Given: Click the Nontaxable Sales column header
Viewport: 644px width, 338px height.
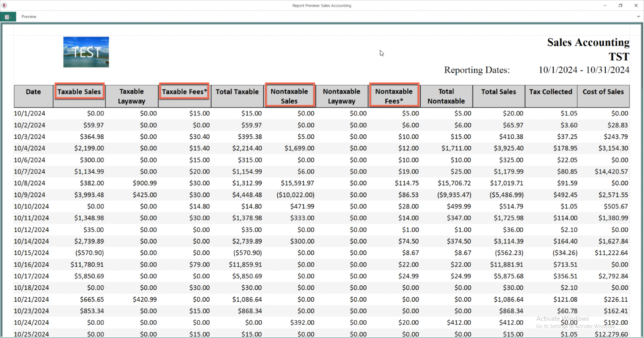Looking at the screenshot, I should click(x=289, y=96).
